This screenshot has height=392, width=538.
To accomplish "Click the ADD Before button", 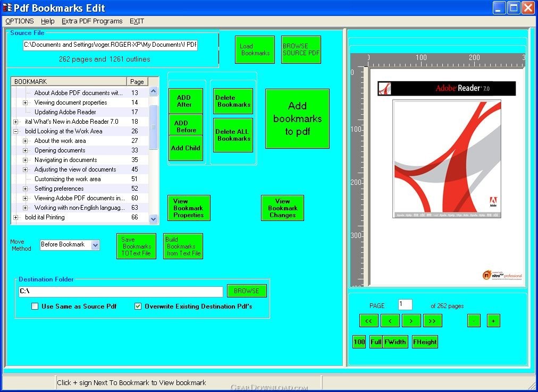I will [x=186, y=125].
